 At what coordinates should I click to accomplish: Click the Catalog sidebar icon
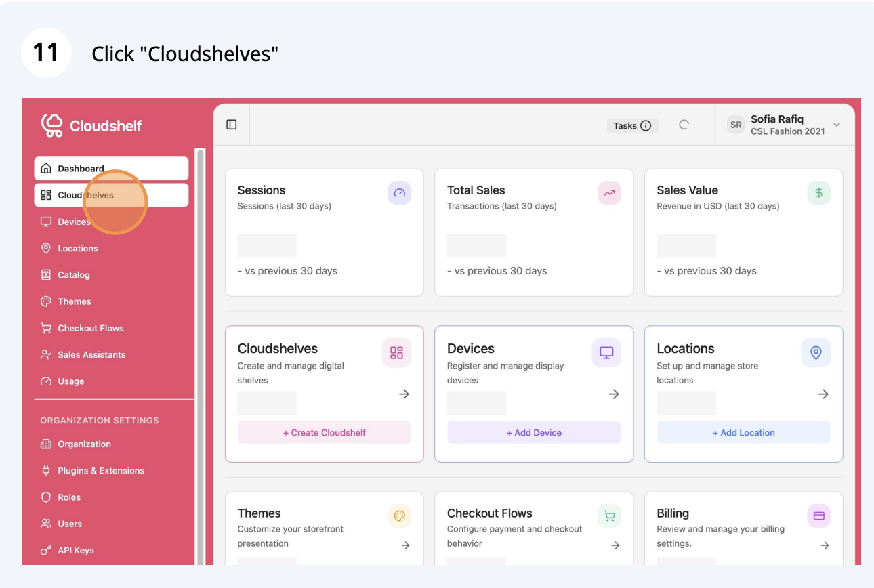[46, 275]
